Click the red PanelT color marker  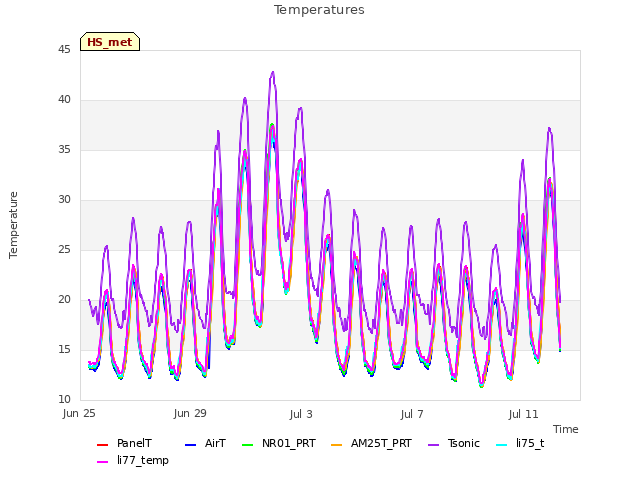(x=102, y=445)
